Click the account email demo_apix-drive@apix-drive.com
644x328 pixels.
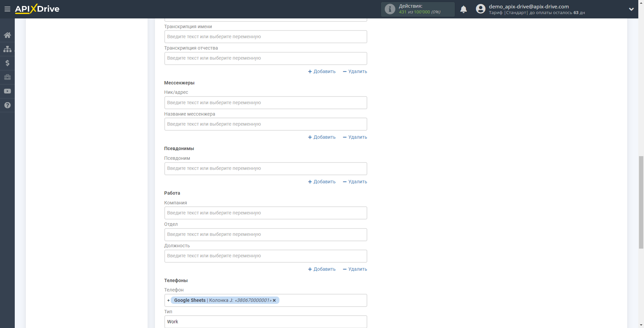[529, 6]
